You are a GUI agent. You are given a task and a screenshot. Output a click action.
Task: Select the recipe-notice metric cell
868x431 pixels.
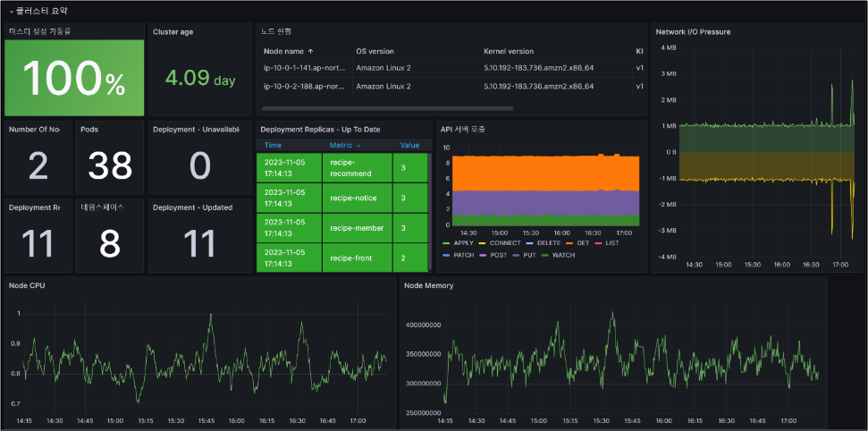[358, 198]
